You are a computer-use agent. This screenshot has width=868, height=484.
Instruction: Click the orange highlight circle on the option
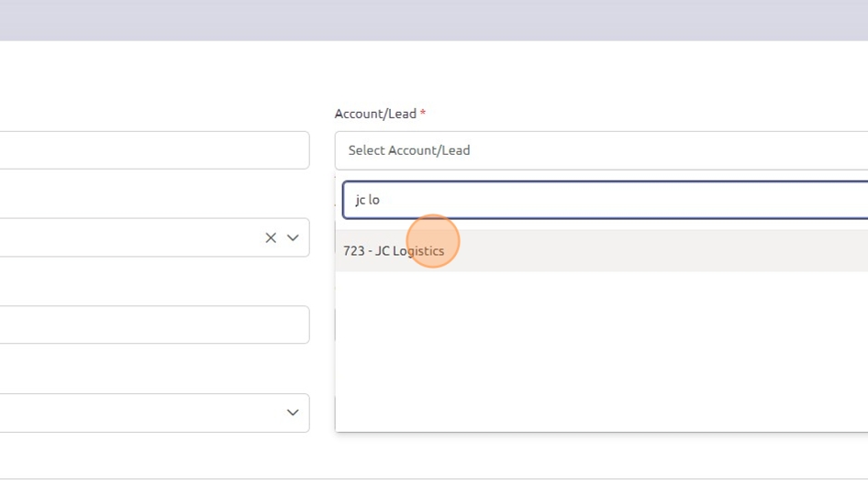(x=432, y=242)
